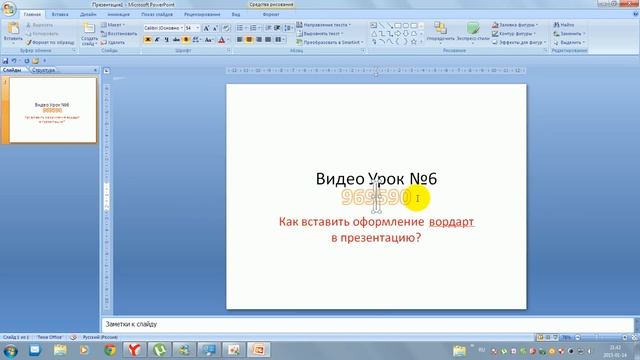Select the star shape in the shapes gallery
The image size is (640, 360).
click(413, 42)
